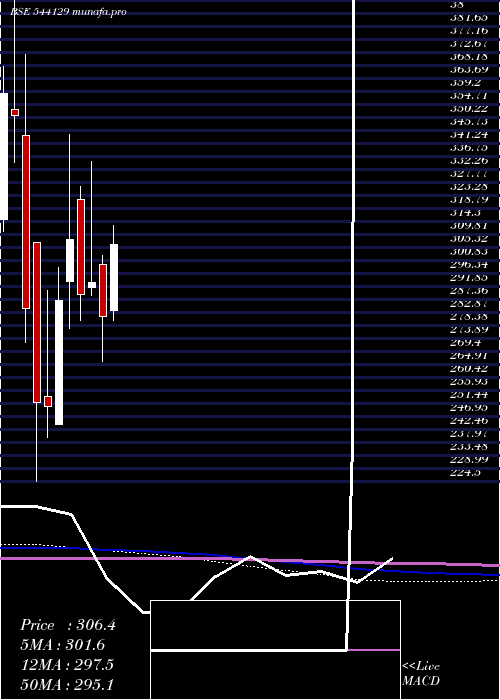The height and width of the screenshot is (700, 500).
Task: Click the 260.42 price axis label
Action: pyautogui.click(x=469, y=369)
